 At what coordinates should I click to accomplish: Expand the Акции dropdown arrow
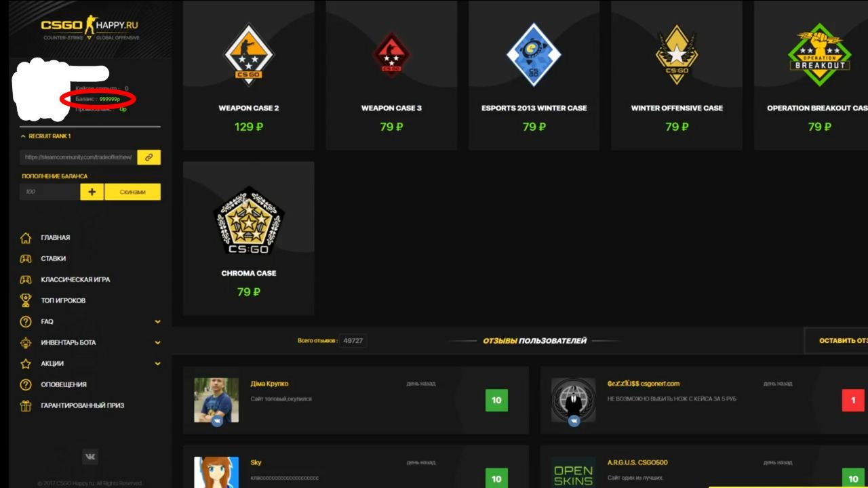tap(157, 364)
